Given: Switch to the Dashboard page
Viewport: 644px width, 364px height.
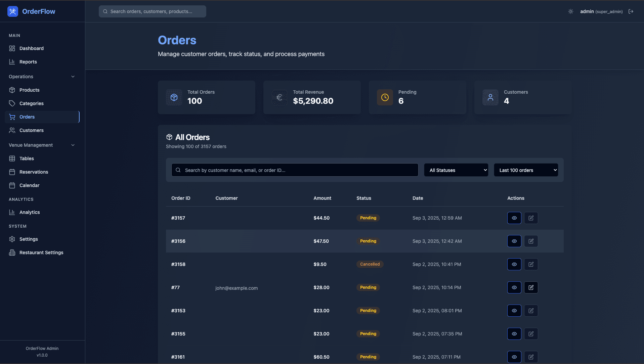Looking at the screenshot, I should pos(31,48).
